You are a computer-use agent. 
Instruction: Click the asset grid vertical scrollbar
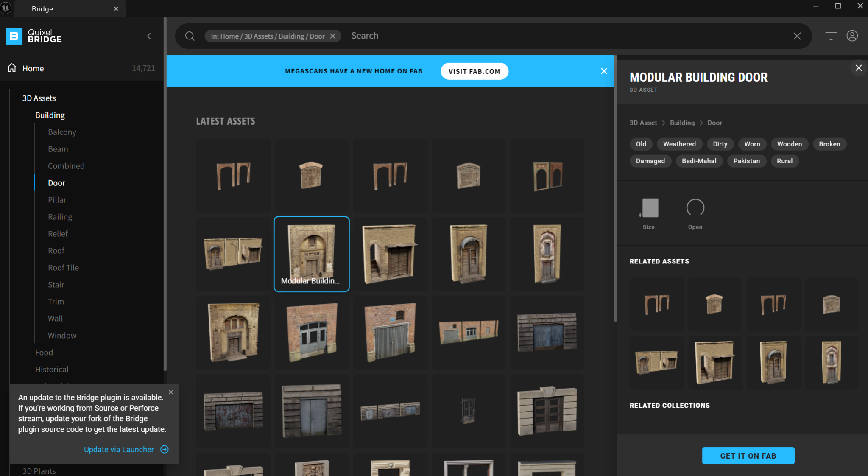tap(615, 189)
